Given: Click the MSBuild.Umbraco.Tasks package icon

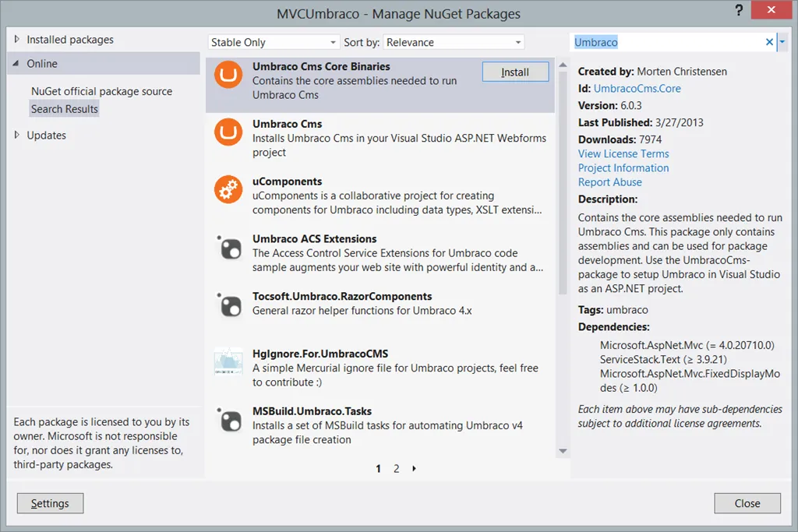Looking at the screenshot, I should (x=228, y=420).
